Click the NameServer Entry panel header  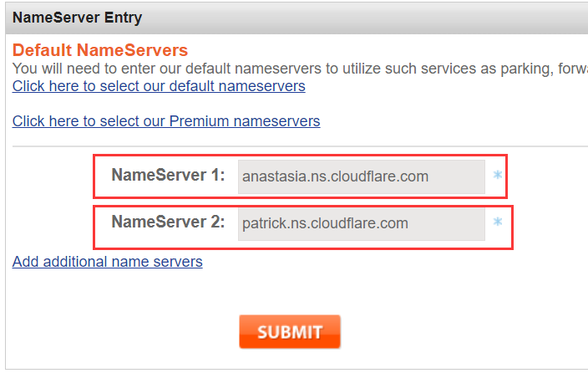(77, 17)
